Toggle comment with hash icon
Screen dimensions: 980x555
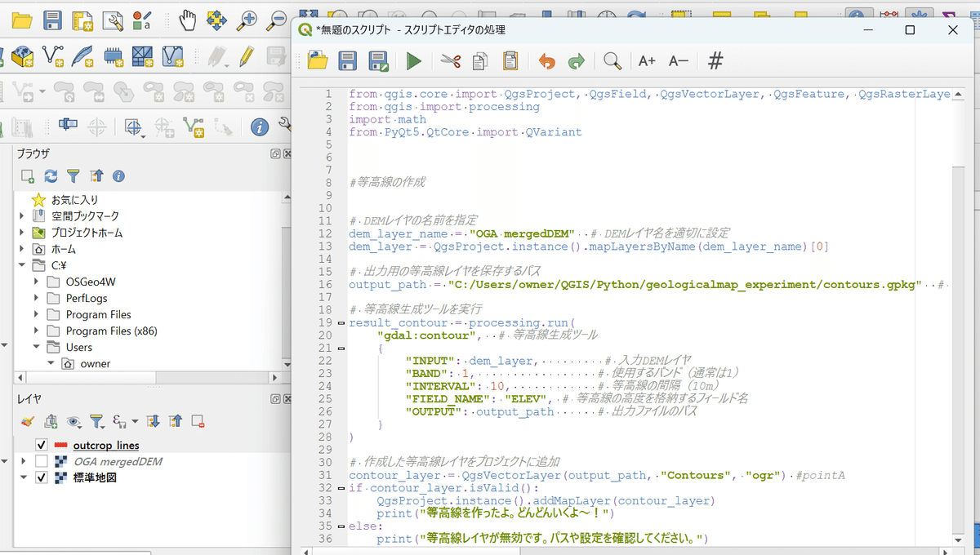coord(715,60)
